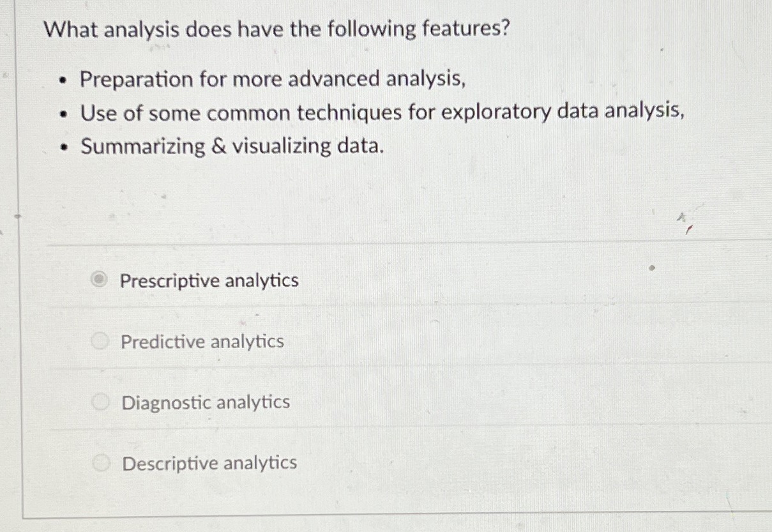Screen dimensions: 772x532
Task: Click the question title text
Action: (x=276, y=29)
